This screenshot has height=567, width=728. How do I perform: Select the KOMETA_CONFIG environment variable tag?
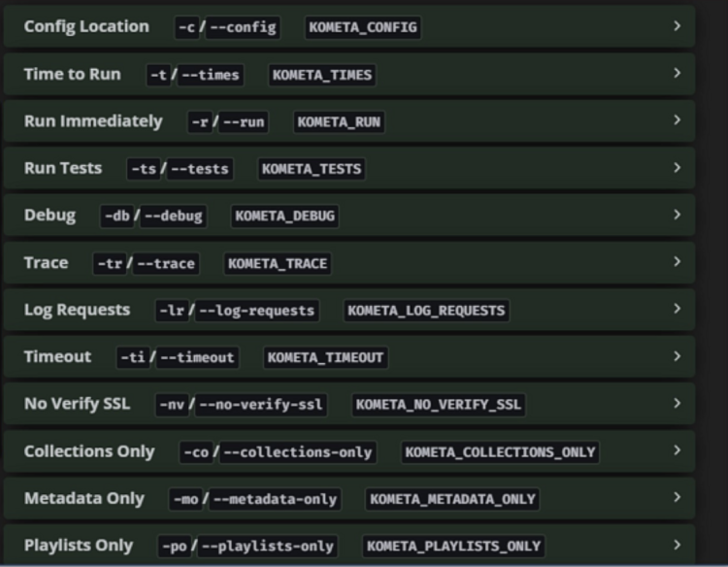pos(363,27)
